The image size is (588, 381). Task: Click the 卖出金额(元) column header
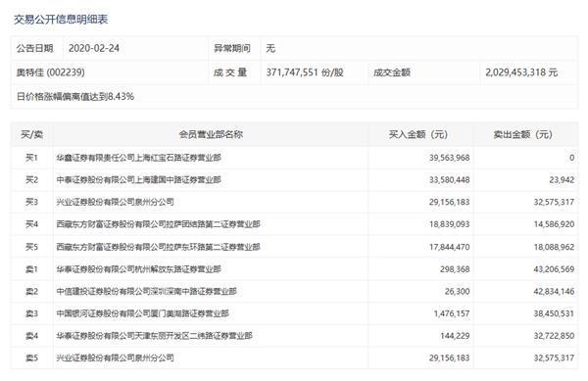coord(522,134)
